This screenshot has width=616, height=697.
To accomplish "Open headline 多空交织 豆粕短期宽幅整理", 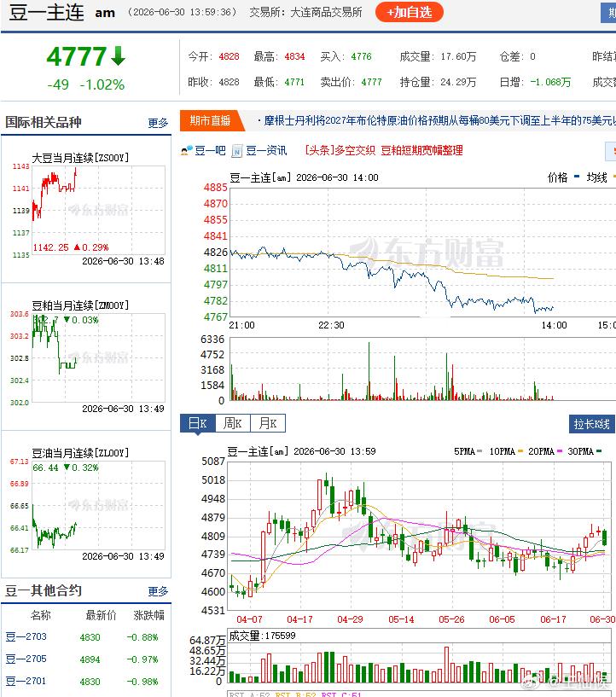I will click(x=385, y=151).
